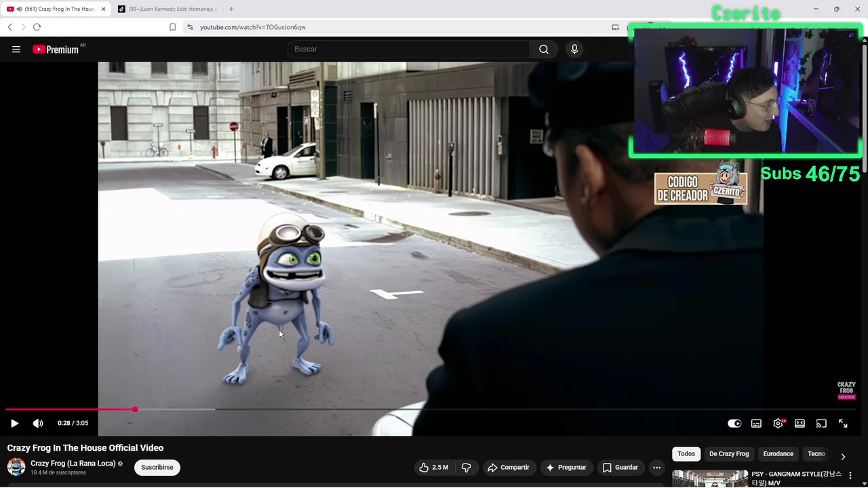Switch to the Crazy Frog browser tab
The height and width of the screenshot is (488, 868).
[x=57, y=9]
